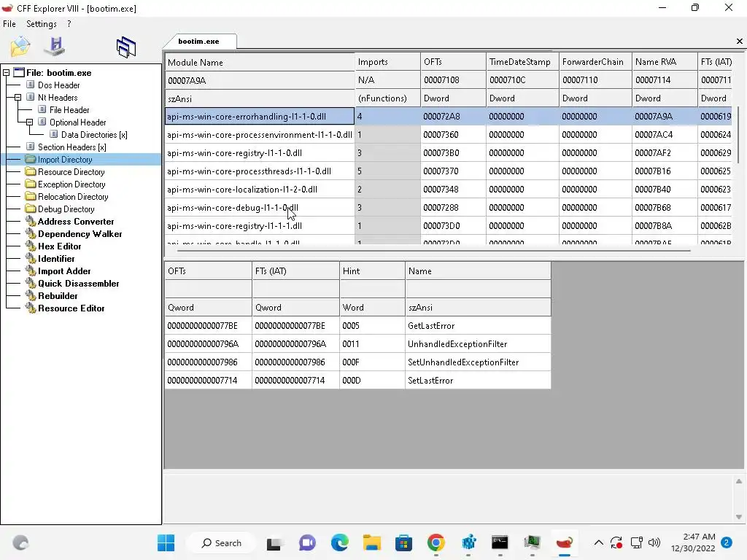Click the Address Converter tool icon
Screen dimensions: 747x560
[x=31, y=221]
